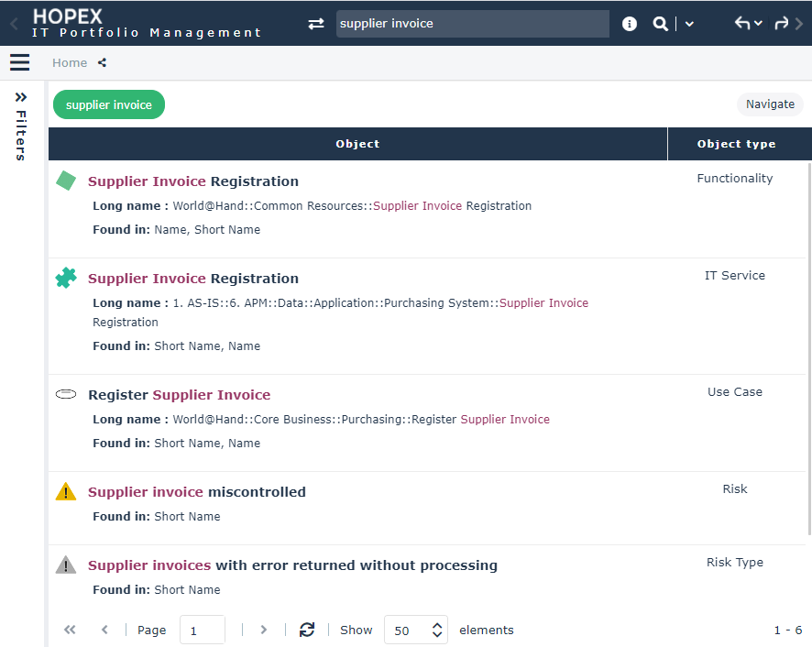Run search with magnifier icon

click(x=660, y=24)
